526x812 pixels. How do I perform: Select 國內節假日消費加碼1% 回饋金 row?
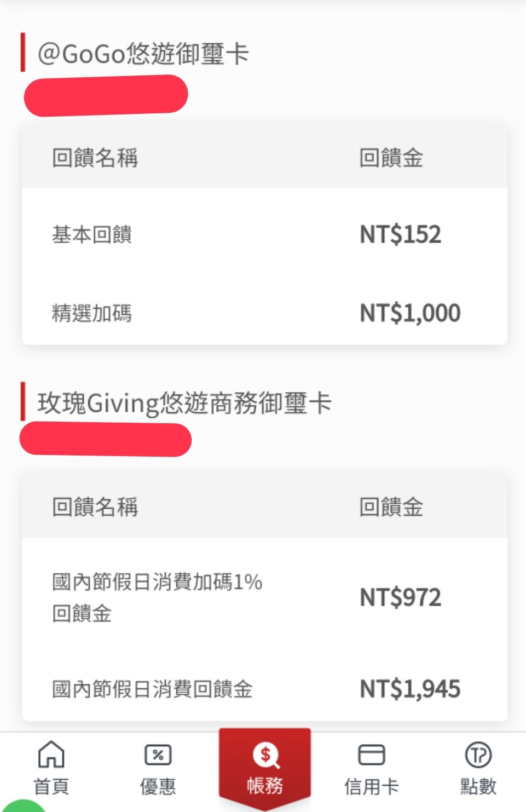click(157, 597)
